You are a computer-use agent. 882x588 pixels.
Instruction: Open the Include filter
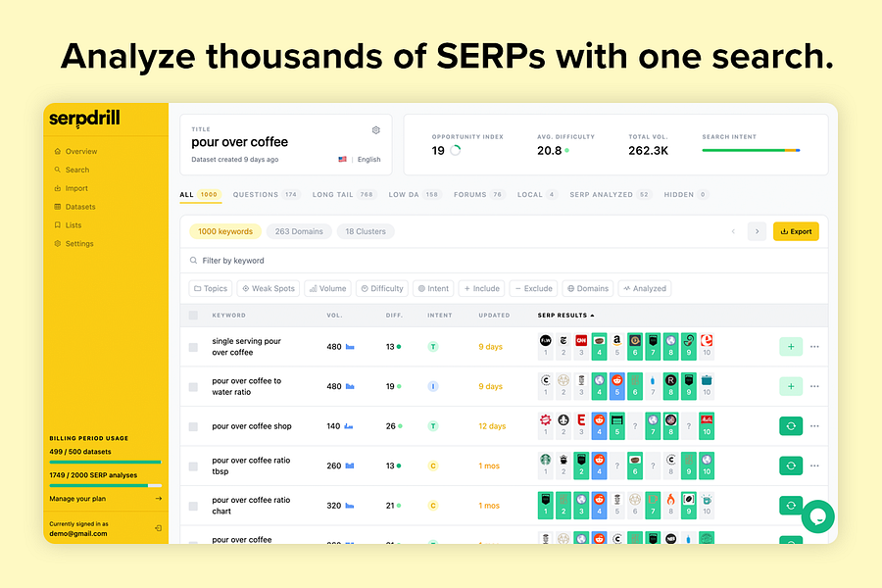[481, 289]
